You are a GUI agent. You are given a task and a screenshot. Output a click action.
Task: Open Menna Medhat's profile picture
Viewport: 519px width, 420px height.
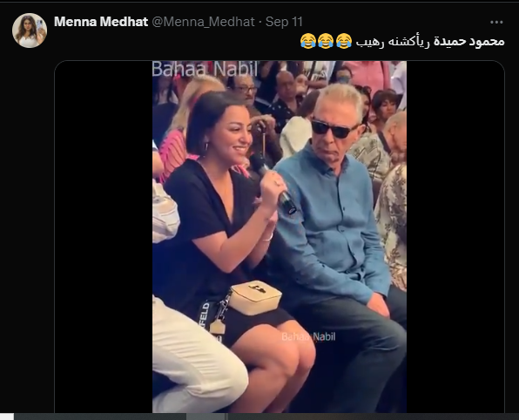(x=30, y=30)
